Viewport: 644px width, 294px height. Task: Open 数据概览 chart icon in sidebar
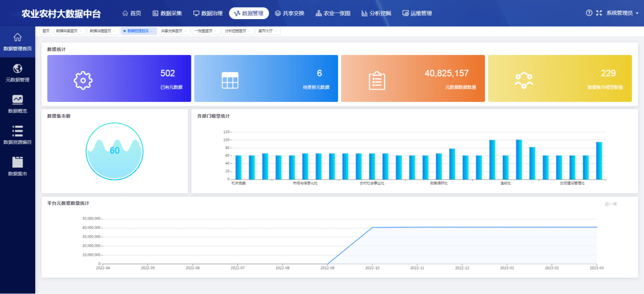[x=18, y=100]
